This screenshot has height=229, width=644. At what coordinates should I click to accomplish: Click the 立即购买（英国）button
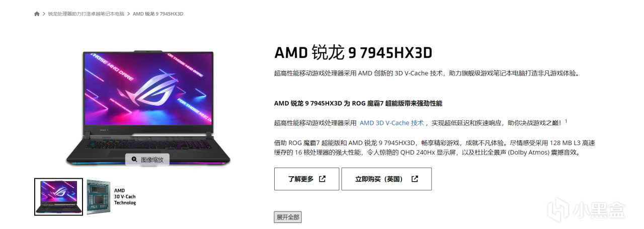pos(386,179)
